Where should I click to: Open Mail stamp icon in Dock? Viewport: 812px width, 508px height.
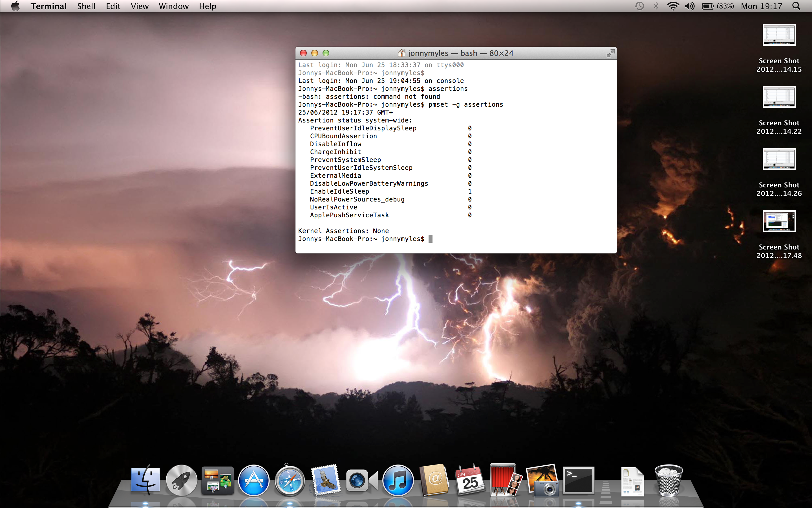pos(325,480)
